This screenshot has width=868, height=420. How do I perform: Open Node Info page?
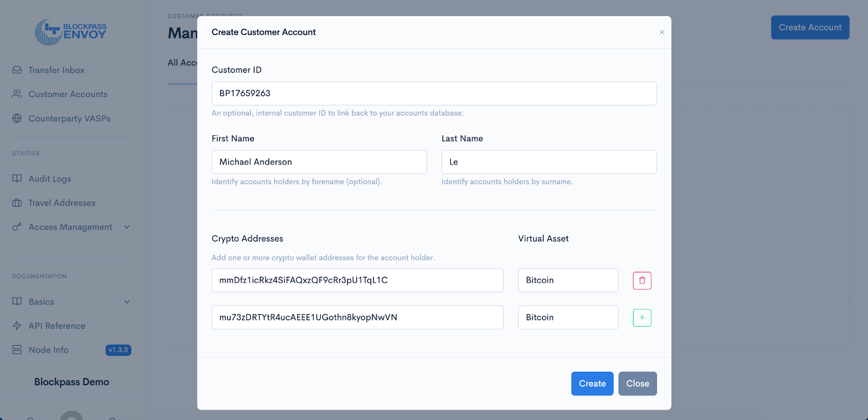click(x=49, y=350)
